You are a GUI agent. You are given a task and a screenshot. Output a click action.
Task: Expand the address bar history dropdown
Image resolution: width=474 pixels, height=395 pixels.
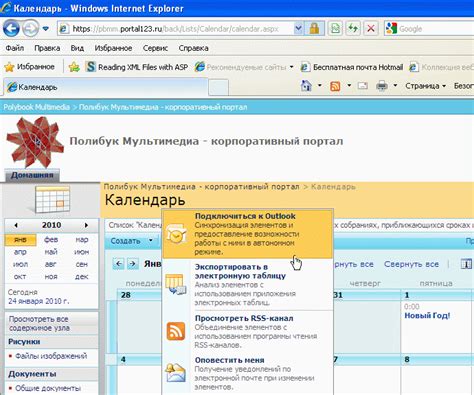298,29
